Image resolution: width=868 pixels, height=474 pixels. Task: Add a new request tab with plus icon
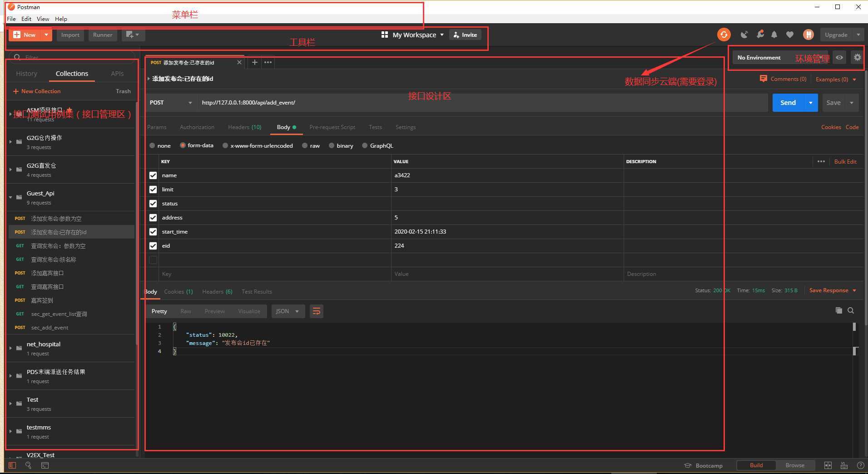point(255,62)
